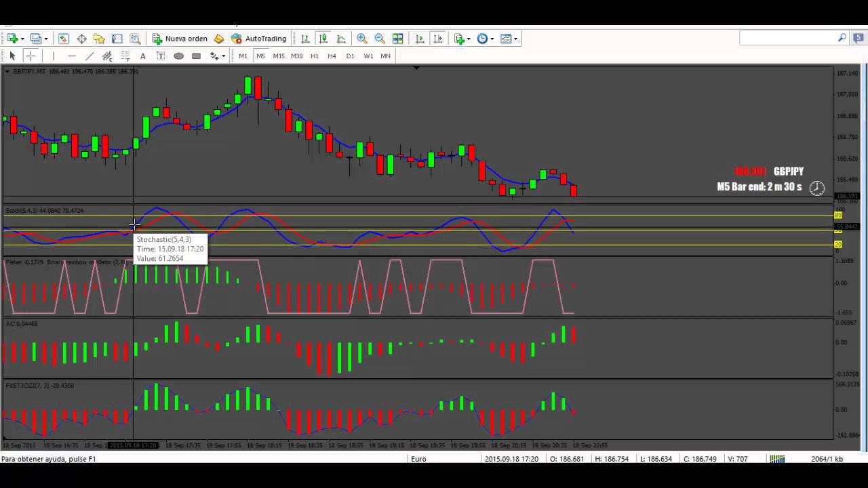This screenshot has height=488, width=868.
Task: Click the M5 Bar end countdown text
Action: click(x=759, y=187)
